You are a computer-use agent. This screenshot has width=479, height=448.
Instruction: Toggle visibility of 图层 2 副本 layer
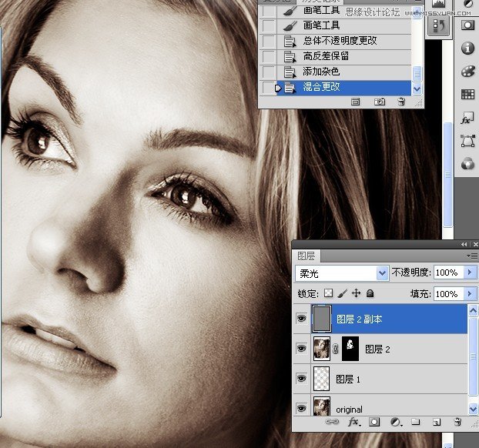tap(302, 319)
